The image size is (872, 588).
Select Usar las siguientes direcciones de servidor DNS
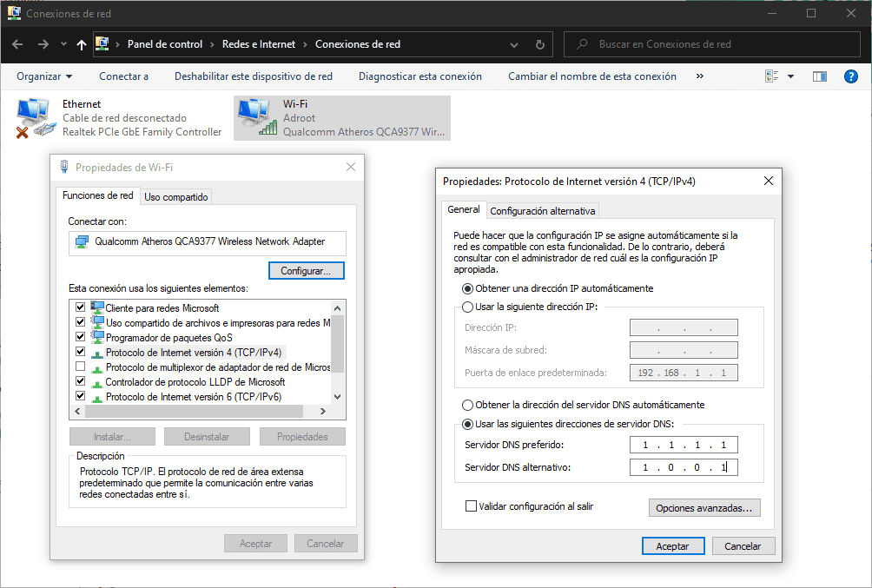(467, 424)
